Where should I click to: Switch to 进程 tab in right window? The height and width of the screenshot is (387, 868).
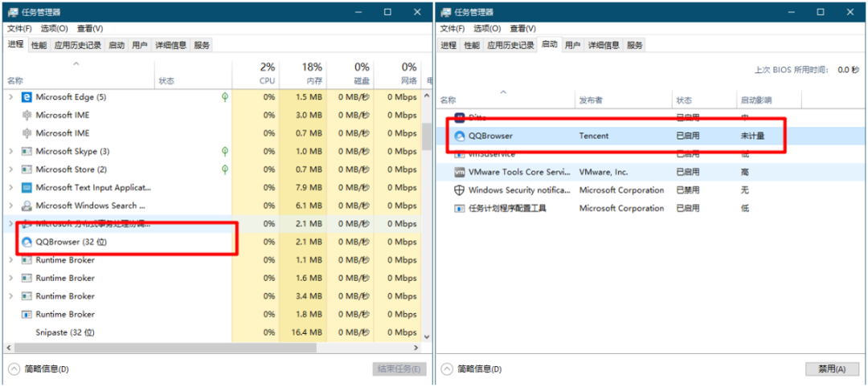448,45
